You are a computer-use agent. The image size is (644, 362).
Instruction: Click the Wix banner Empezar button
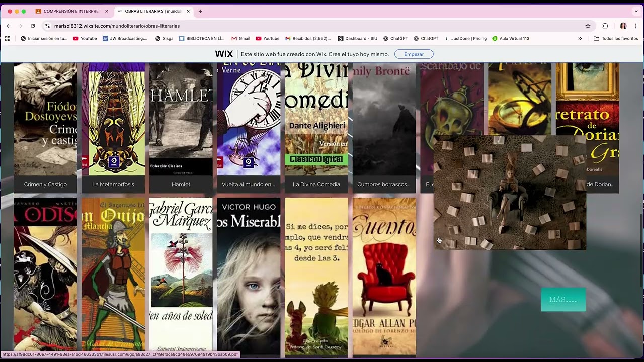click(414, 54)
